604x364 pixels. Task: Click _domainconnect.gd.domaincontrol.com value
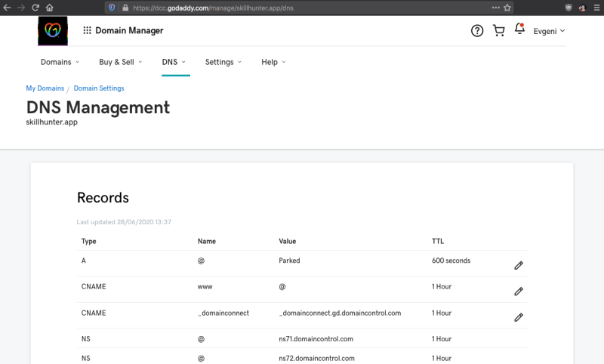tap(341, 313)
